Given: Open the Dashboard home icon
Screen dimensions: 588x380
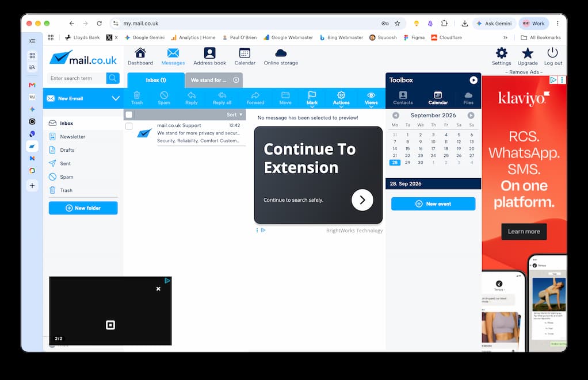Looking at the screenshot, I should pos(140,53).
